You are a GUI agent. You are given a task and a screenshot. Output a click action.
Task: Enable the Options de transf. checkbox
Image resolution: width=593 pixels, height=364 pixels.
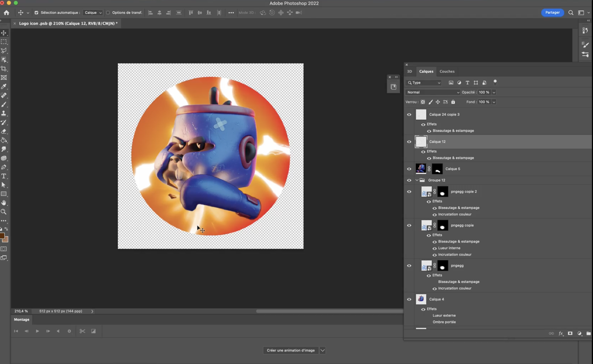108,13
